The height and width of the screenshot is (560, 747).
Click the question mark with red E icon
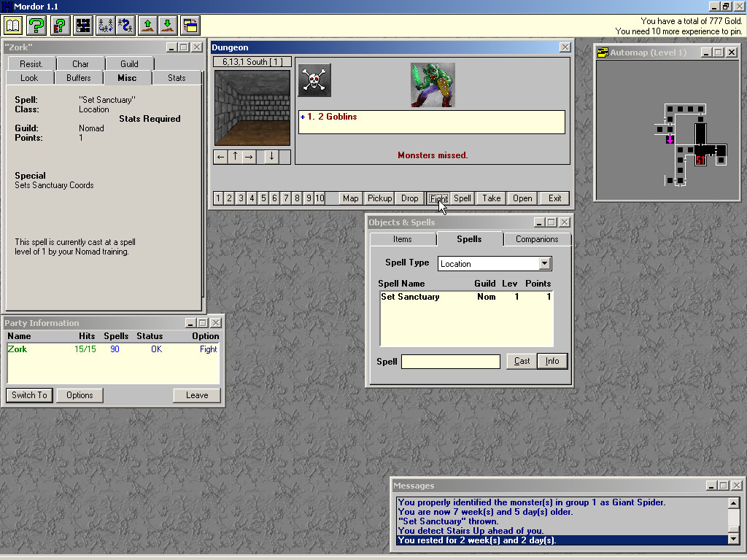click(60, 26)
